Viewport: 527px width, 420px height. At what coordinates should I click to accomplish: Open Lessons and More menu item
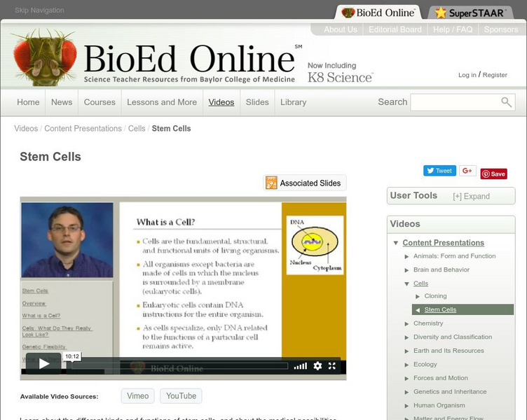click(x=162, y=102)
